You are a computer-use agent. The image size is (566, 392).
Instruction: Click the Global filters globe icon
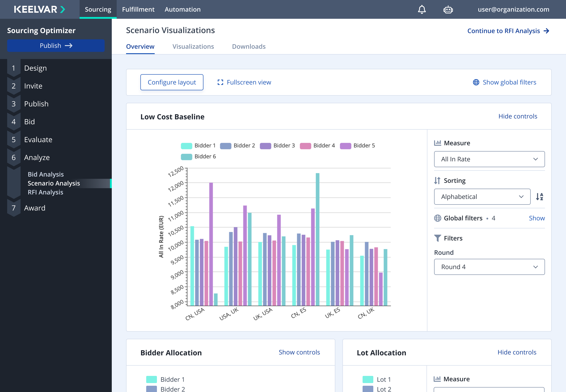(437, 218)
